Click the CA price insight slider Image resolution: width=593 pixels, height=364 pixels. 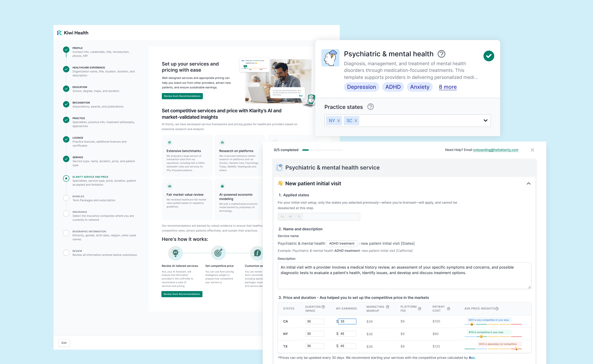tap(493, 324)
